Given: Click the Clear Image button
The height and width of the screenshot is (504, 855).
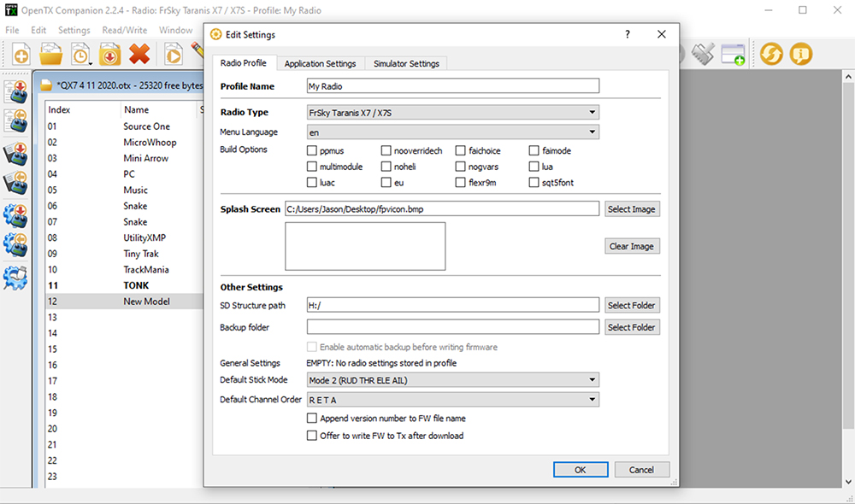Looking at the screenshot, I should pyautogui.click(x=632, y=246).
